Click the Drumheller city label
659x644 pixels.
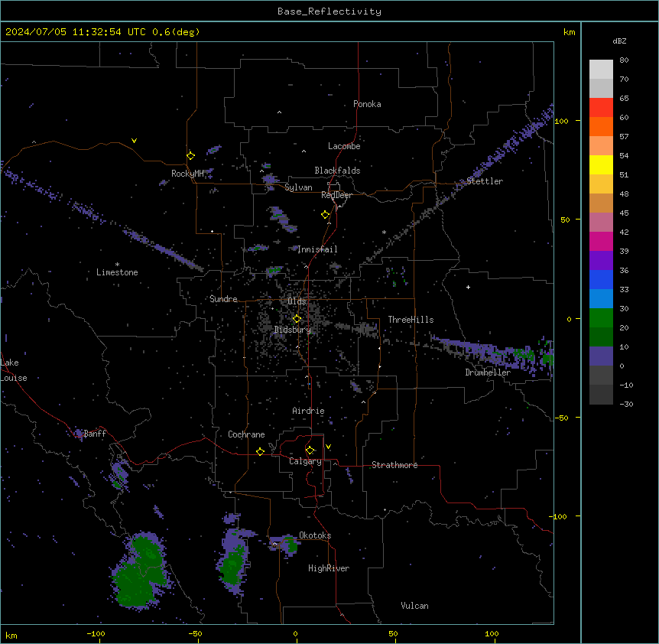point(488,372)
